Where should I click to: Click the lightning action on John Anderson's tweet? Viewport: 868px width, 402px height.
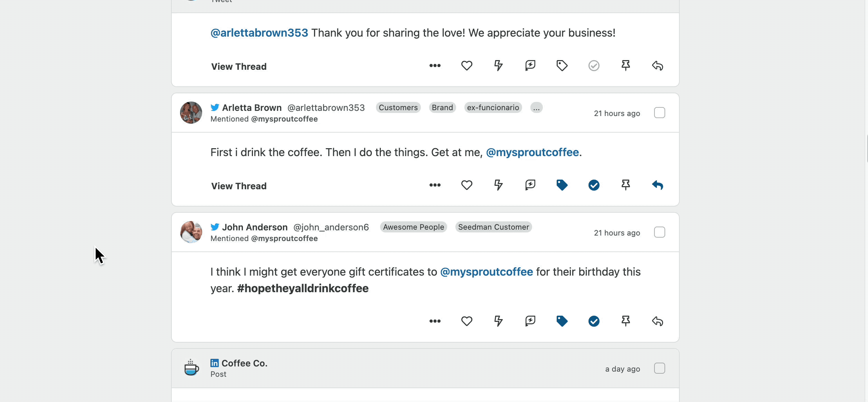(498, 321)
